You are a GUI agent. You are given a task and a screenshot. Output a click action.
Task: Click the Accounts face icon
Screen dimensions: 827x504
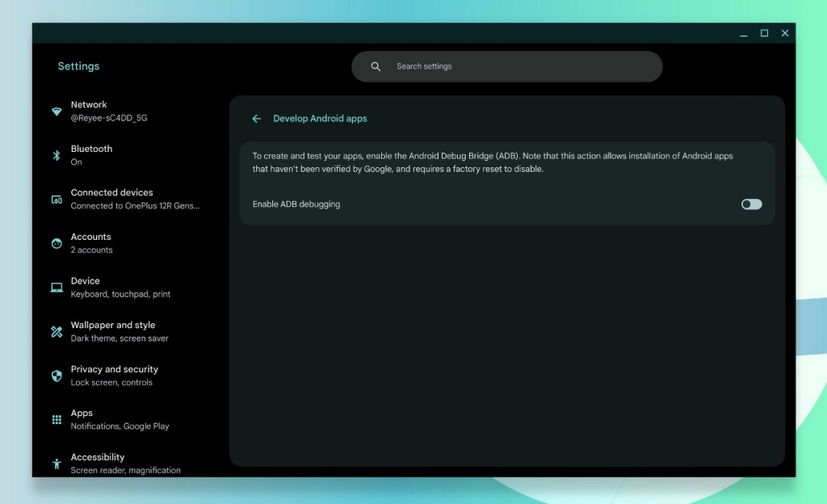(x=57, y=243)
